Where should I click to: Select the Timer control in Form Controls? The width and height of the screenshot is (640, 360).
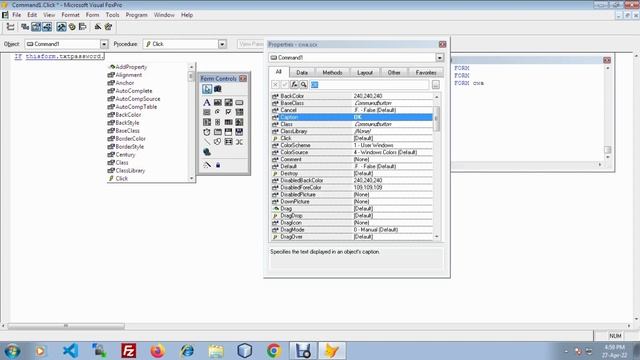coord(207,132)
